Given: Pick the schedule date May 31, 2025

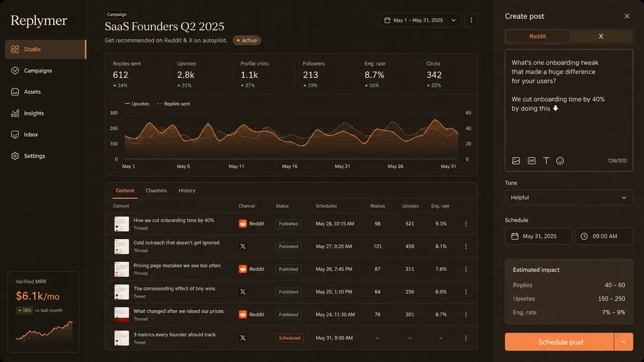Looking at the screenshot, I should click(538, 236).
